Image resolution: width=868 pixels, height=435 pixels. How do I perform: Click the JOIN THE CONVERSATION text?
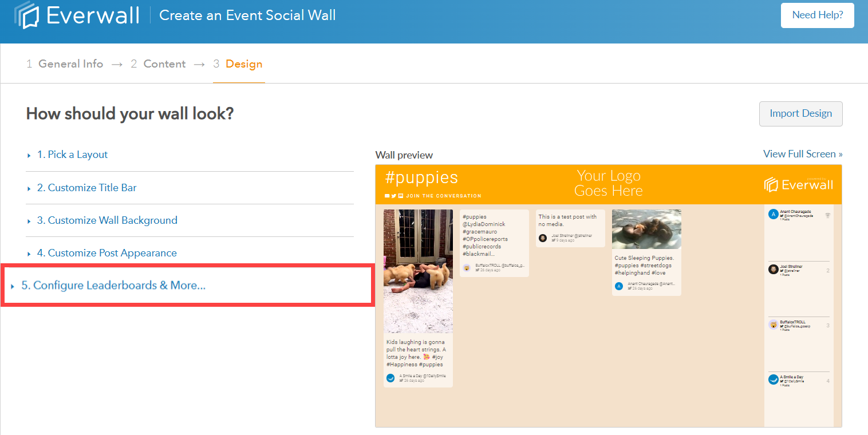point(444,196)
